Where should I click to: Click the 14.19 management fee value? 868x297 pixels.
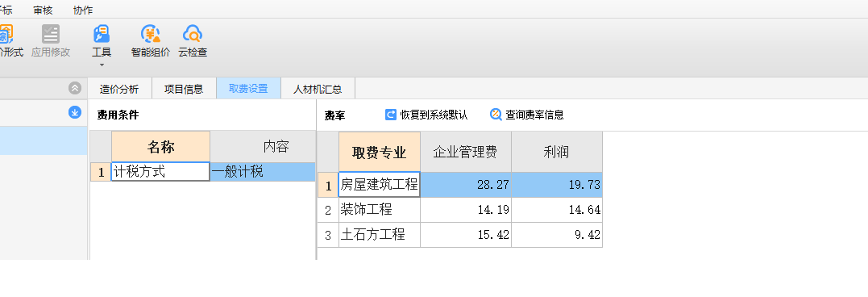click(x=466, y=210)
